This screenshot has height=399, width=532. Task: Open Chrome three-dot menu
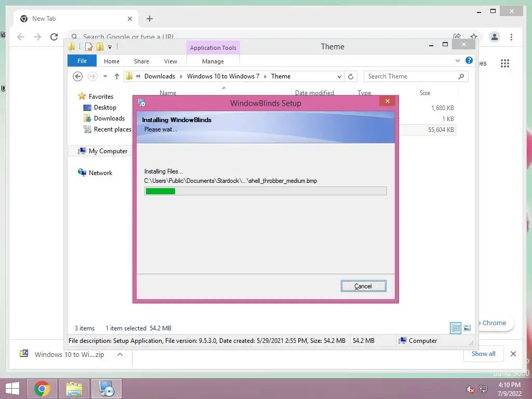pyautogui.click(x=511, y=37)
